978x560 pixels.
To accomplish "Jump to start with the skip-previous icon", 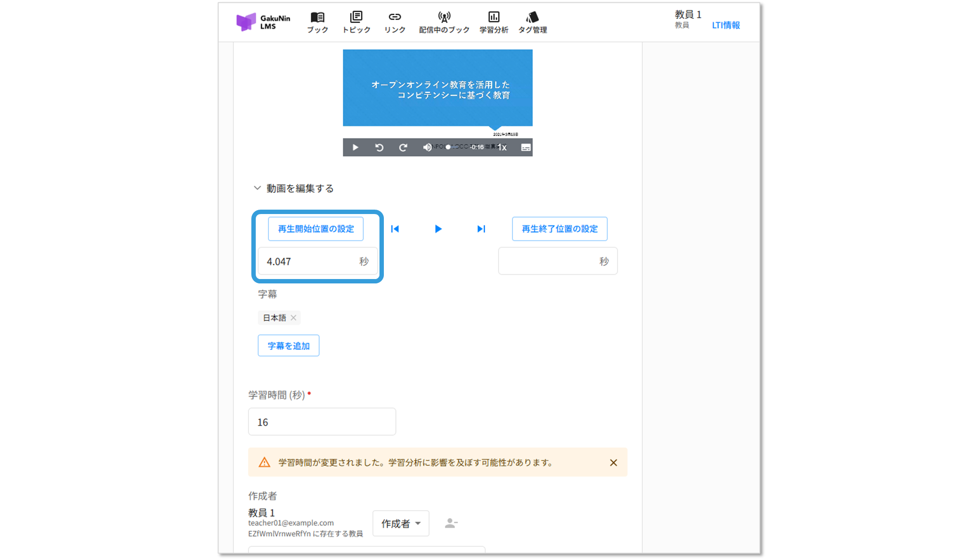I will pyautogui.click(x=395, y=229).
